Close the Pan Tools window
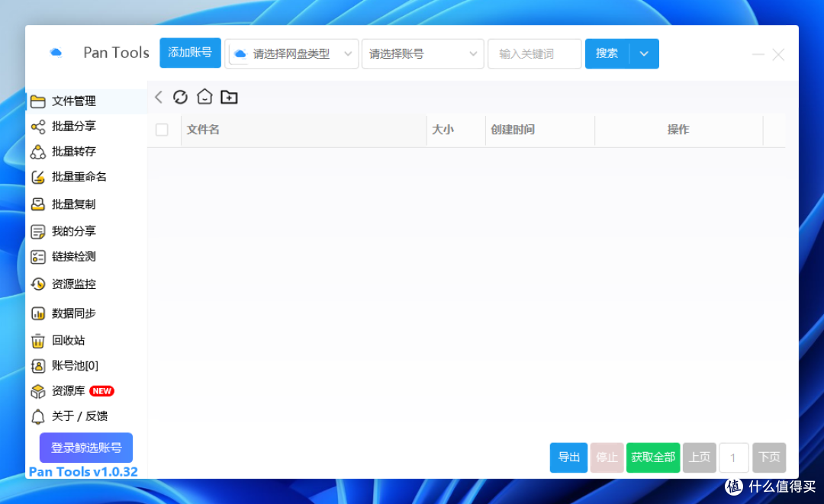 pos(778,54)
